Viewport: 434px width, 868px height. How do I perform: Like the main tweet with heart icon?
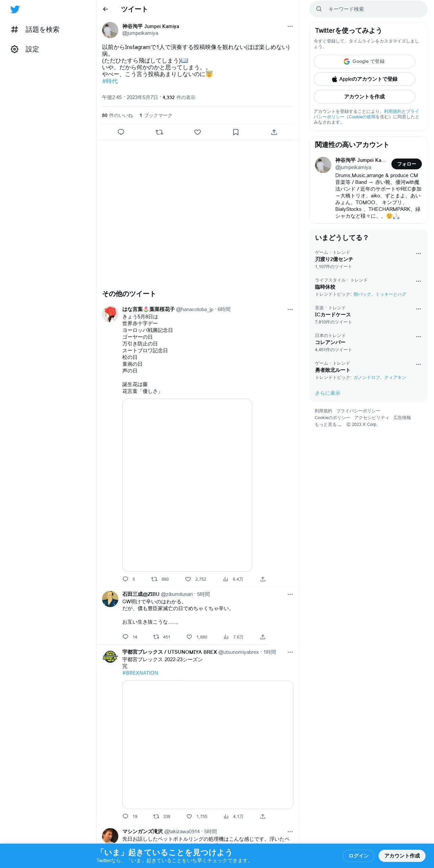click(x=197, y=132)
